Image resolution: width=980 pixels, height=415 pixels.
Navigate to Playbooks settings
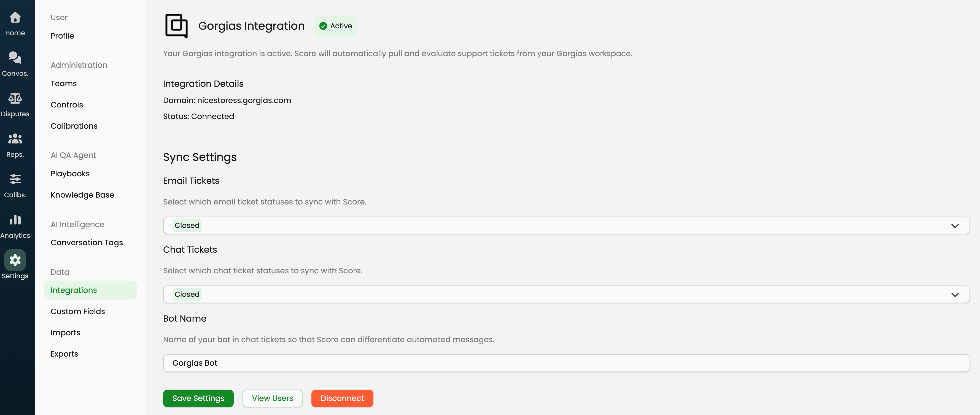70,174
